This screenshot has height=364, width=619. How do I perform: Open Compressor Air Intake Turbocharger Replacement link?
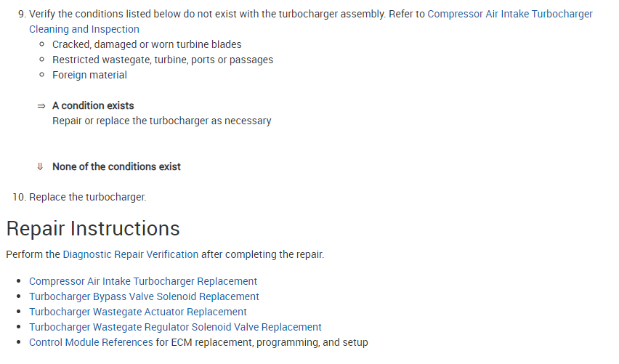pos(143,281)
